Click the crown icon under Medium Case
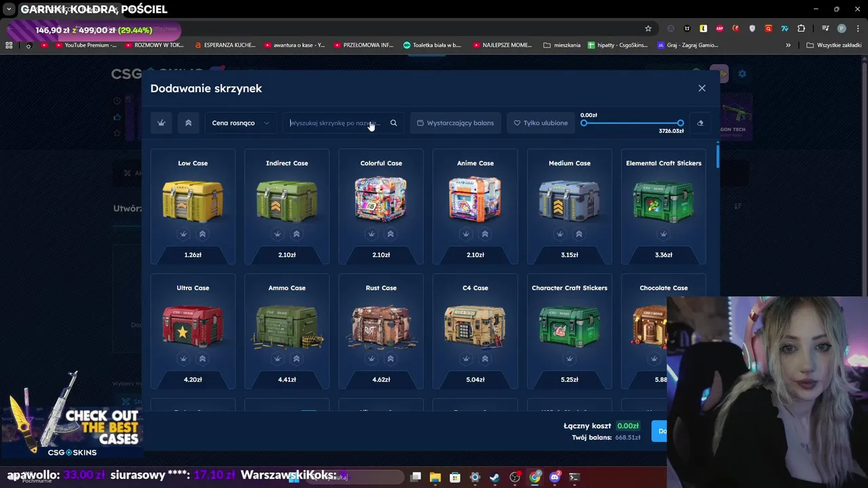The image size is (868, 488). click(x=560, y=234)
